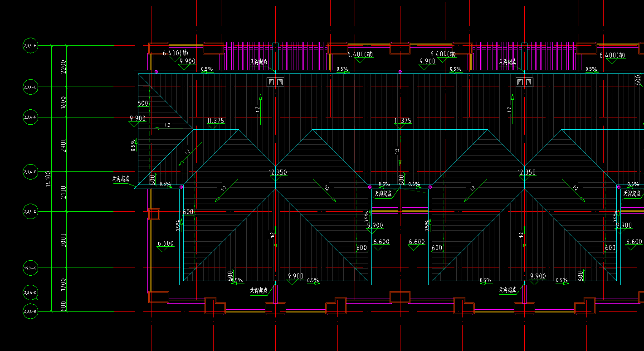Image resolution: width=644 pixels, height=351 pixels.
Task: Pick the right roof's 12.350 ridge elevation
Action: pos(527,172)
